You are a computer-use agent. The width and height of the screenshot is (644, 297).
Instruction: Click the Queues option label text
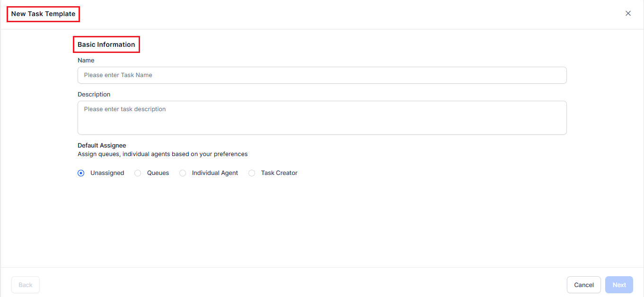pyautogui.click(x=158, y=173)
